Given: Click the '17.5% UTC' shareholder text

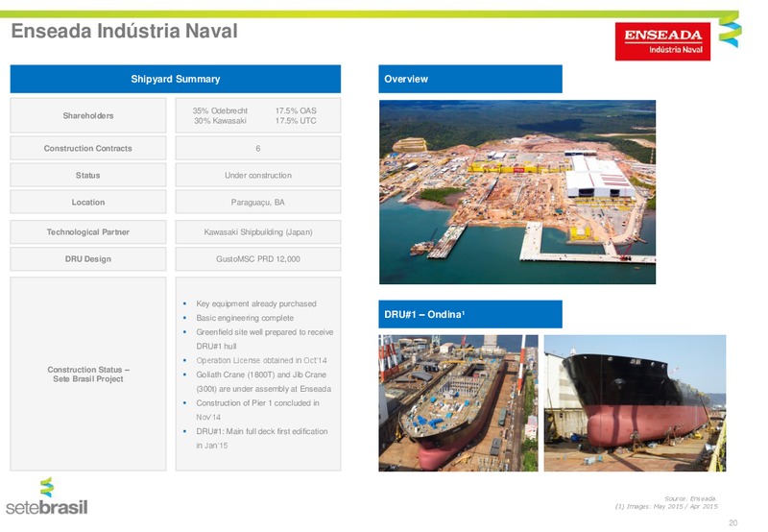Looking at the screenshot, I should [296, 120].
